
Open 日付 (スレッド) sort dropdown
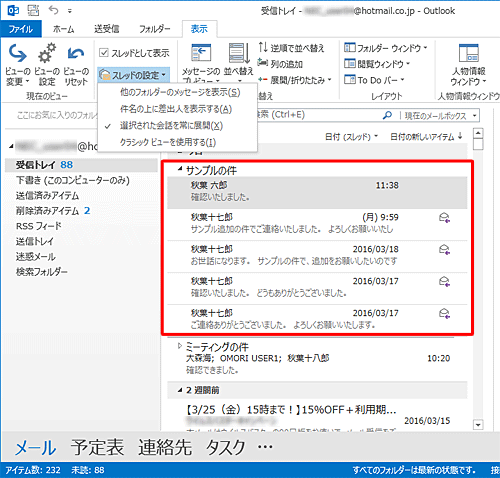tap(351, 136)
